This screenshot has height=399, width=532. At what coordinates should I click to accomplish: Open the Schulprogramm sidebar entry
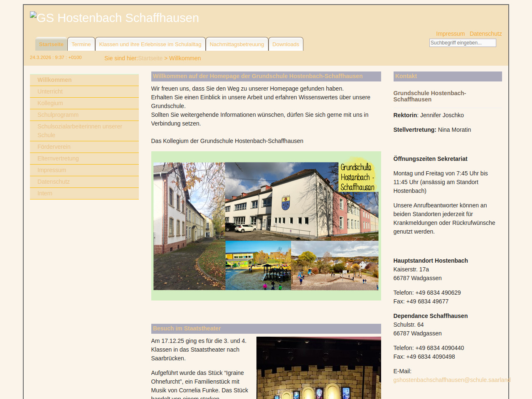click(58, 115)
